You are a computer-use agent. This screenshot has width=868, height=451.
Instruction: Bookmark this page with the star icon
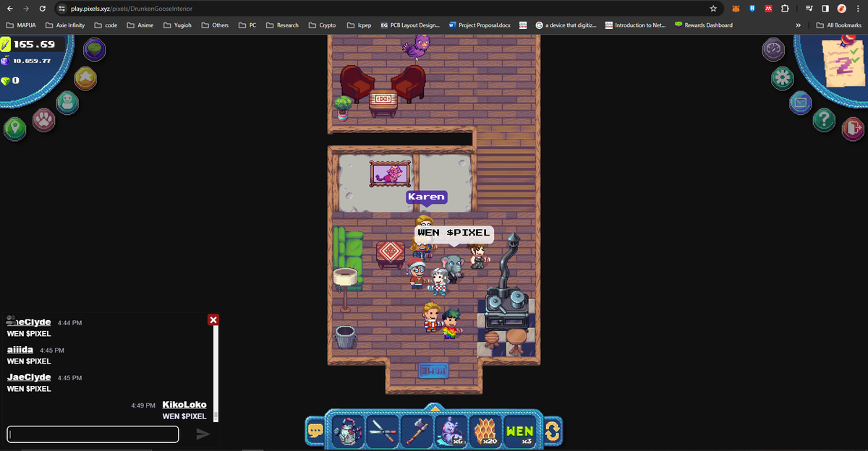(713, 9)
